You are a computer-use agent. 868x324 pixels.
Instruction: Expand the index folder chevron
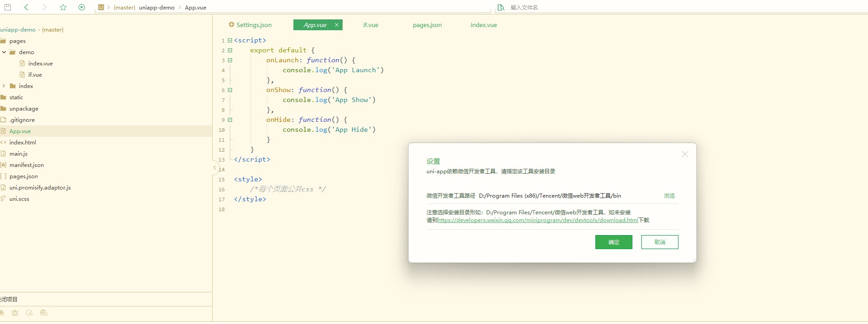coord(4,86)
